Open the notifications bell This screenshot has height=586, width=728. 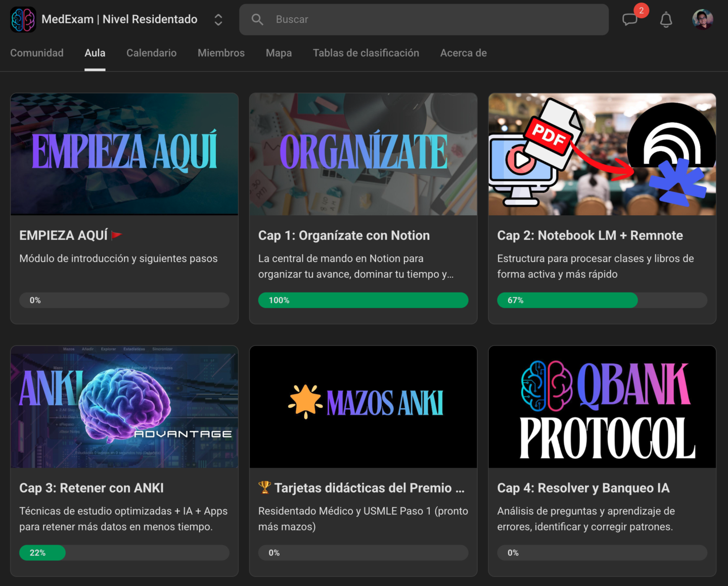tap(666, 20)
